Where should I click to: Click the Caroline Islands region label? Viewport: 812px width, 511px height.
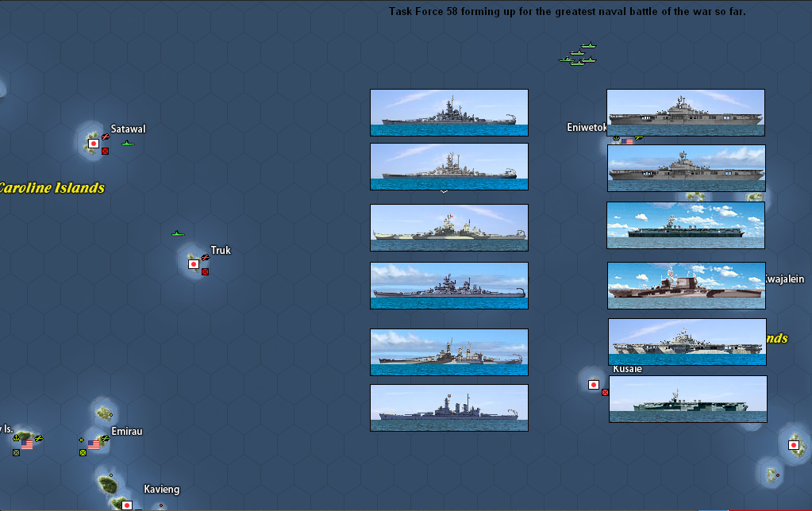pyautogui.click(x=51, y=188)
